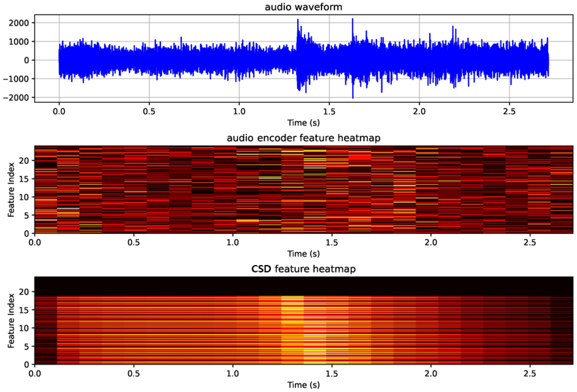Screen dimensions: 577x392
Task: Click the black top band of CSD heatmap
Action: 303,286
